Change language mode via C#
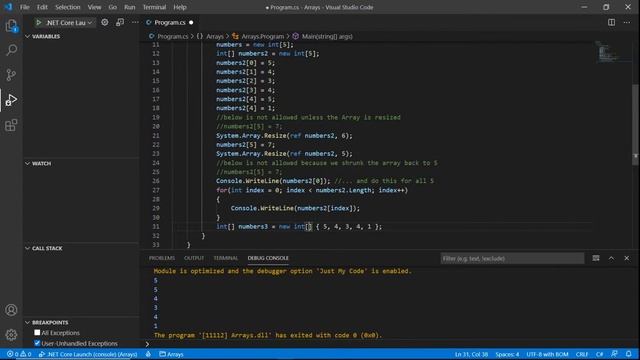Screen dimensions: 640x360 600,354
